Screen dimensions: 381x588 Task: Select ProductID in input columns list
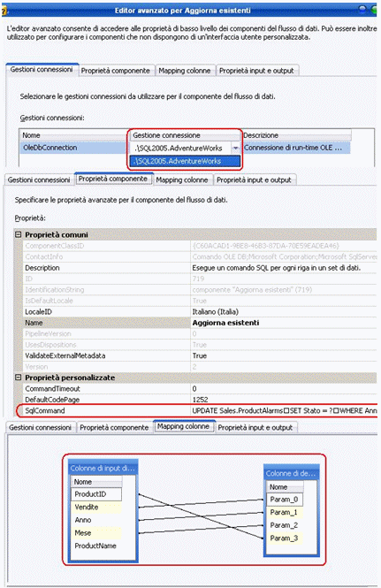[x=96, y=494]
